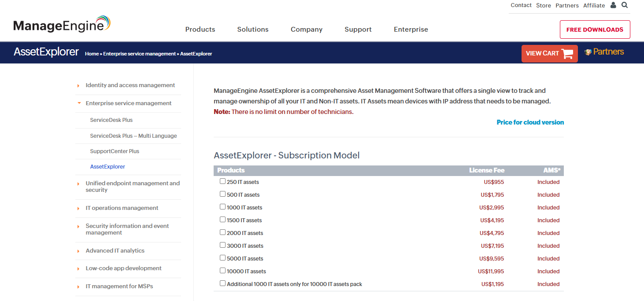Image resolution: width=644 pixels, height=301 pixels.
Task: Click the user account icon
Action: 613,5
